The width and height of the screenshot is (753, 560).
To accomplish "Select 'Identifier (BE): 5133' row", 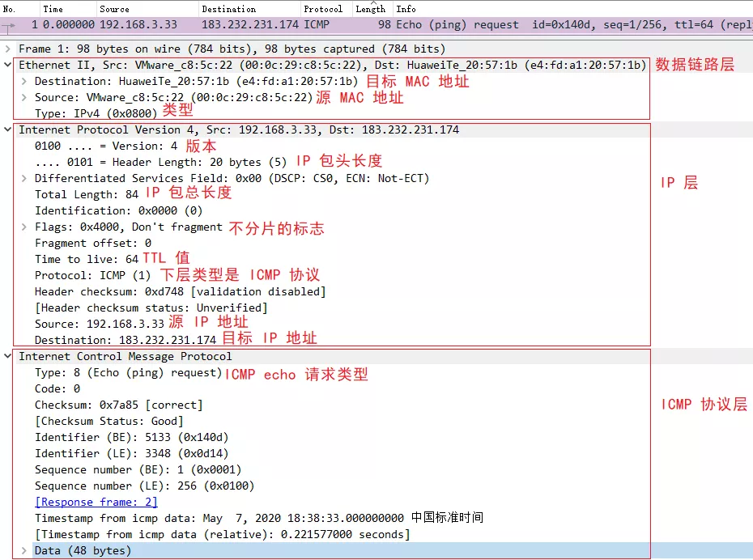I will pos(132,437).
